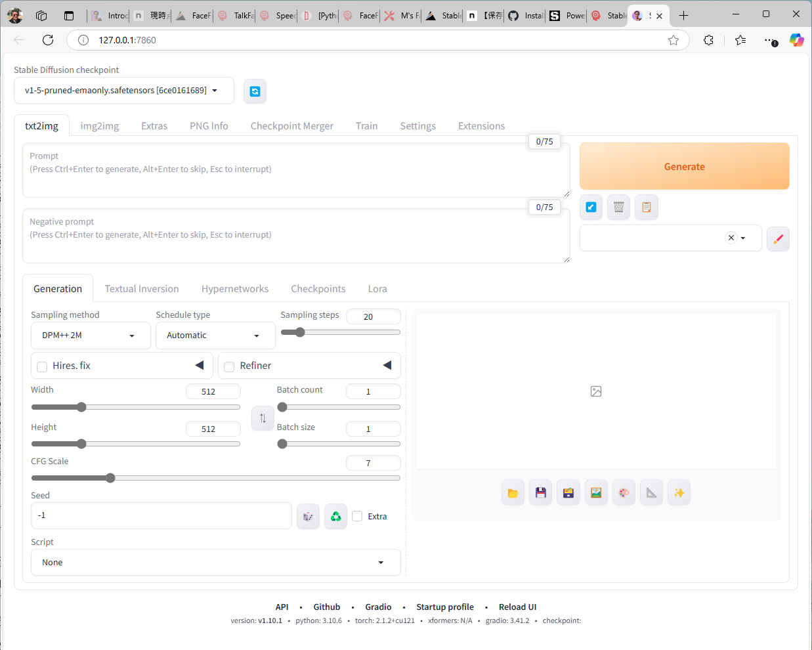Click the Reload UI link
The width and height of the screenshot is (812, 650).
(x=517, y=607)
